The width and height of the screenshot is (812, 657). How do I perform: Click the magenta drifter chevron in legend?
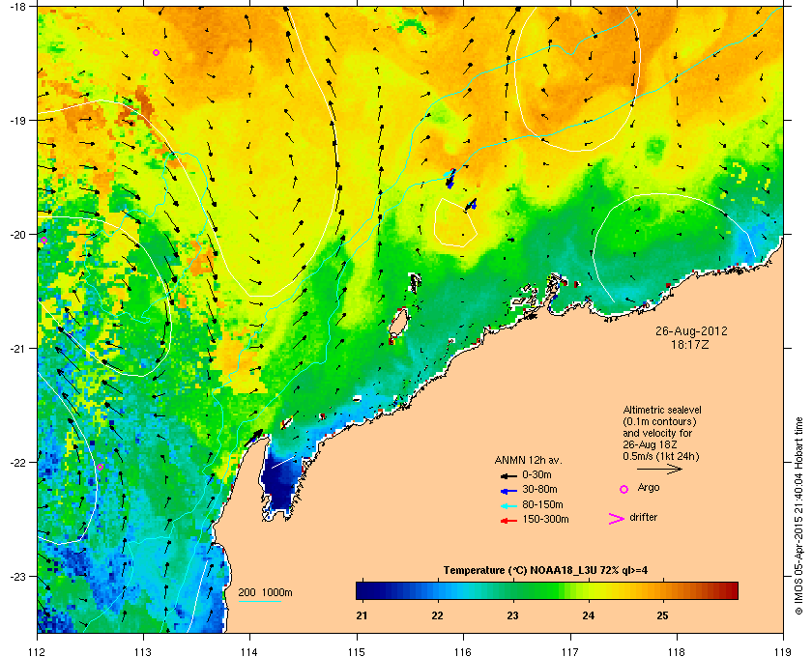(617, 519)
